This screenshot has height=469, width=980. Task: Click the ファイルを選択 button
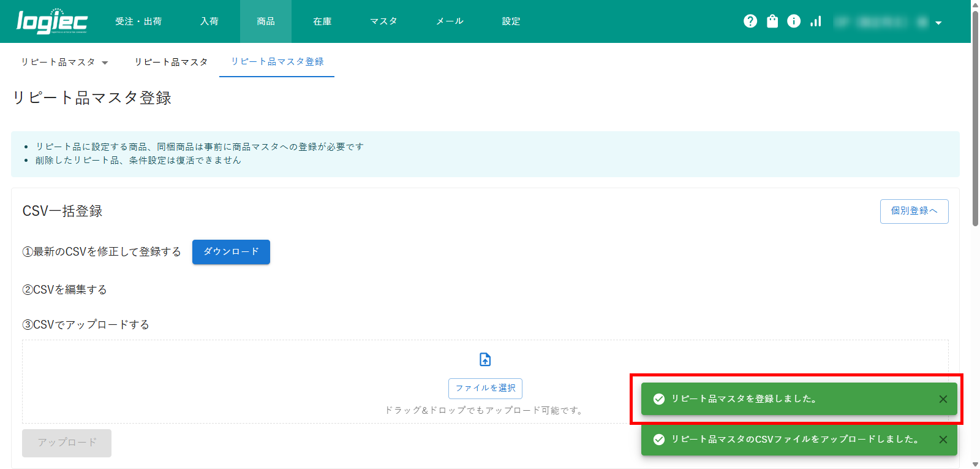click(485, 388)
